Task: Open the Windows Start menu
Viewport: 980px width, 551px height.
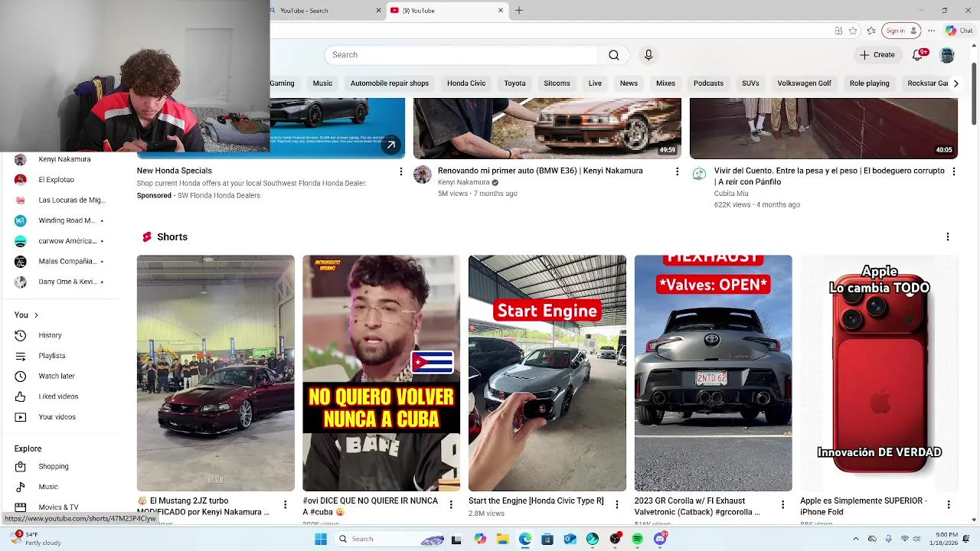Action: pyautogui.click(x=321, y=539)
